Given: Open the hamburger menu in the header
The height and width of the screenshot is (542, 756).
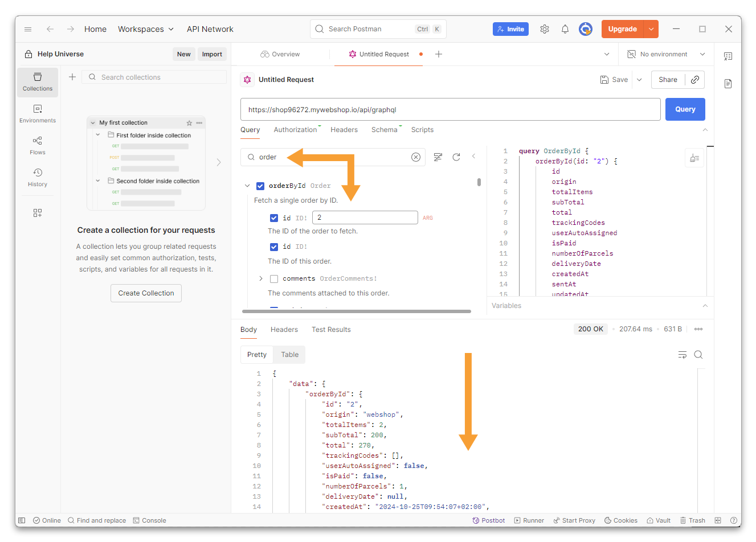Looking at the screenshot, I should [28, 29].
